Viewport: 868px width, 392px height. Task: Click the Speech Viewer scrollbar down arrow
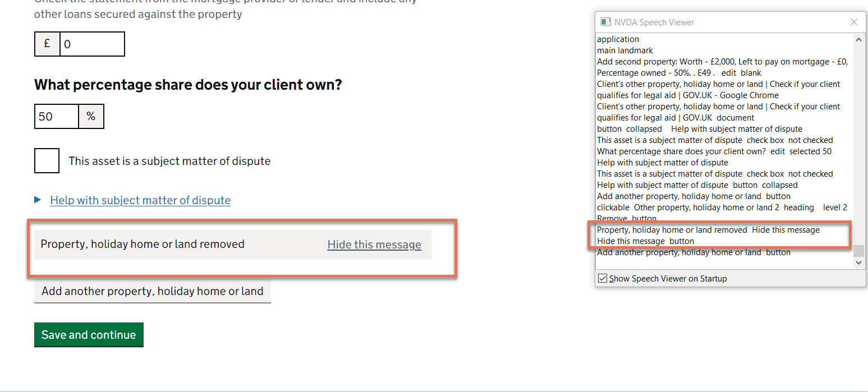click(x=858, y=262)
